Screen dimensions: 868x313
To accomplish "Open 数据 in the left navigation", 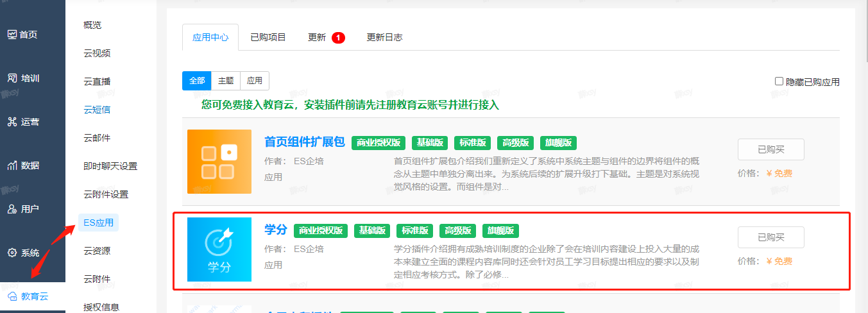I will tap(23, 165).
